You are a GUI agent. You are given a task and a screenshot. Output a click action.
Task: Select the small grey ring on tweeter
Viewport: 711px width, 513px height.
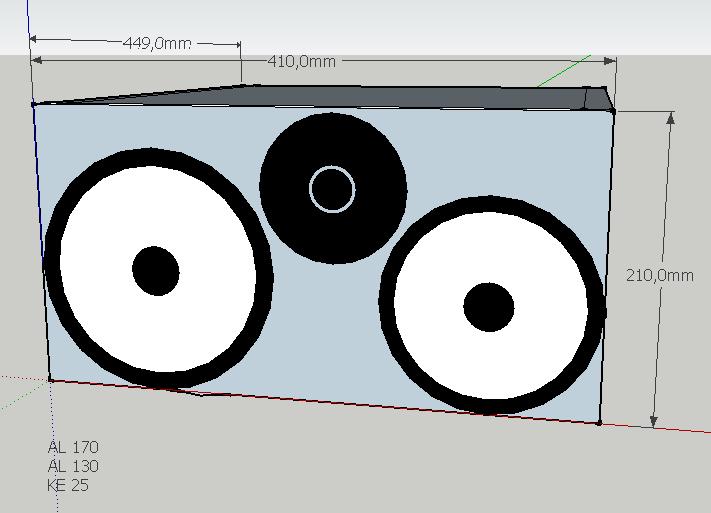coord(332,189)
